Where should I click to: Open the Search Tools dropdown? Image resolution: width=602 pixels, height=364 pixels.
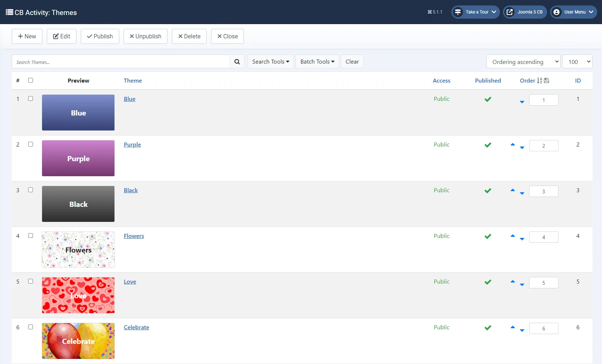click(271, 62)
